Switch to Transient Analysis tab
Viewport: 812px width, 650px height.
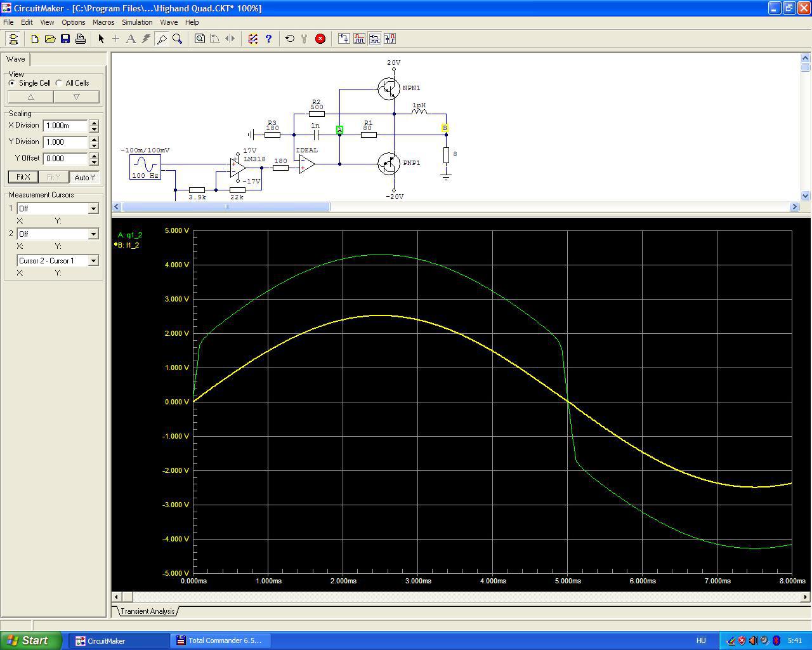pyautogui.click(x=147, y=611)
